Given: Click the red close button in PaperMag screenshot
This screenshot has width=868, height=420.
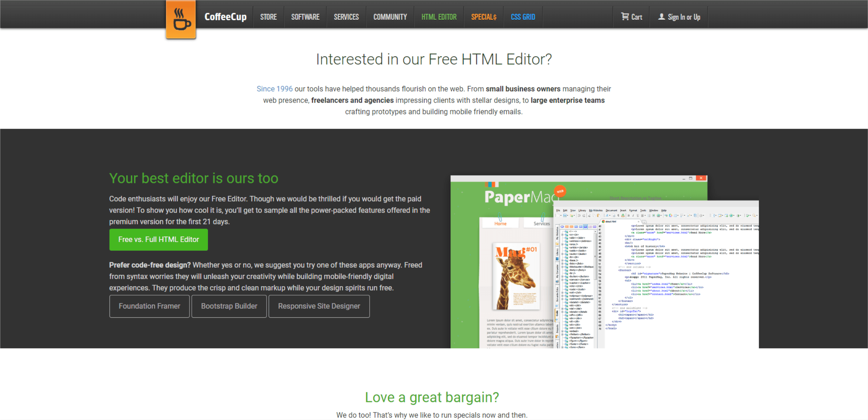Looking at the screenshot, I should coord(701,178).
